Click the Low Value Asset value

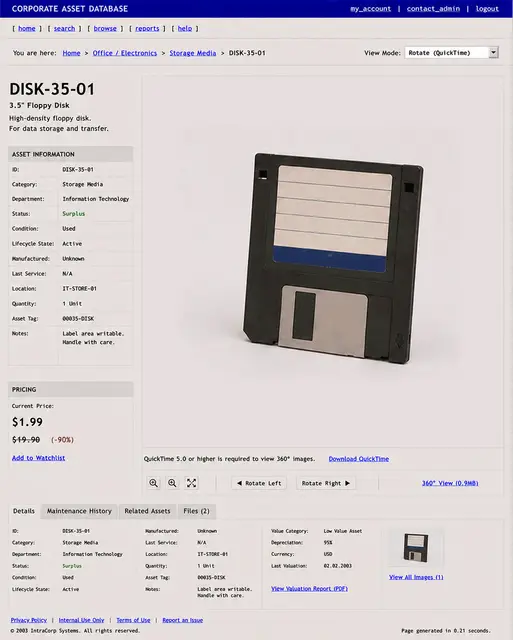342,531
